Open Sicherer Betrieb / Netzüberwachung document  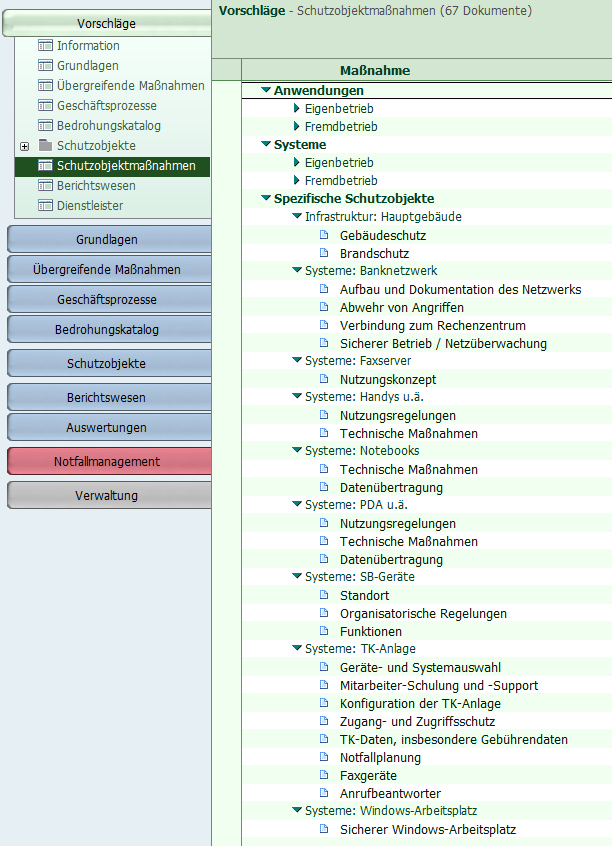pos(443,344)
